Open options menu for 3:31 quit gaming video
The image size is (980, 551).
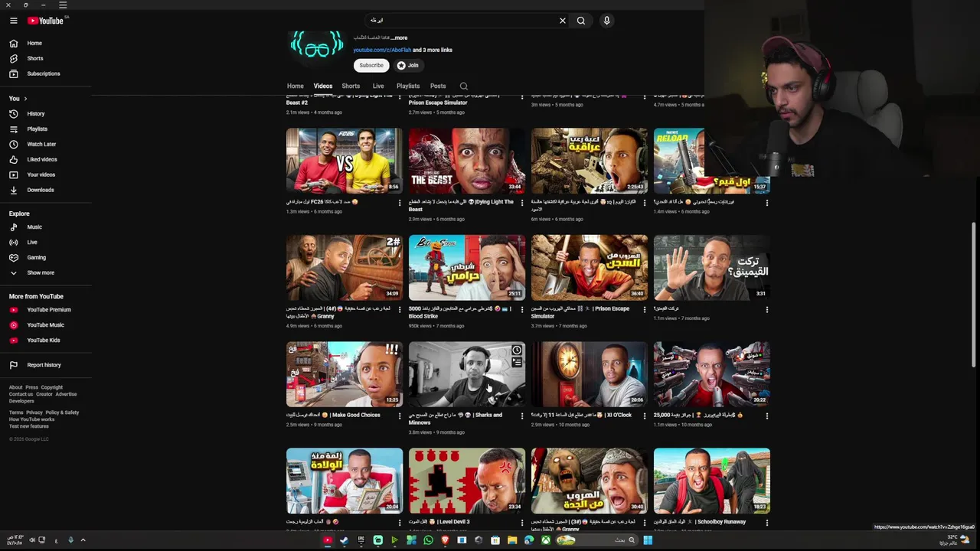[x=766, y=310]
